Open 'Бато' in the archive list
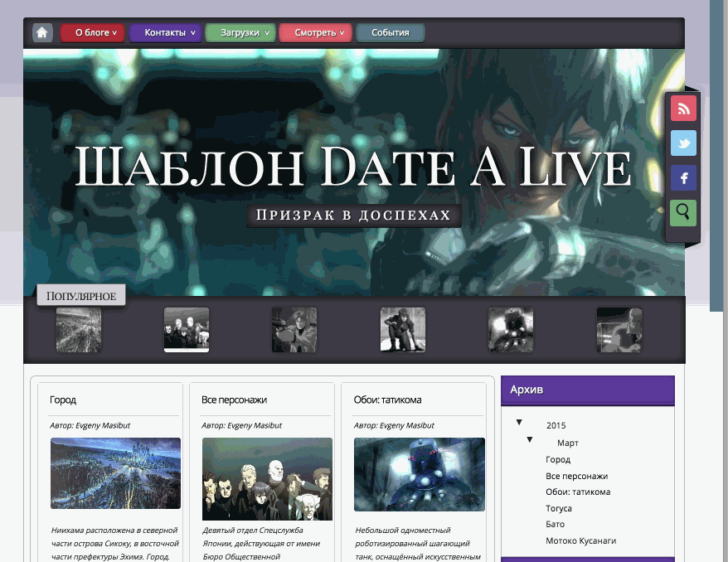 (x=555, y=524)
